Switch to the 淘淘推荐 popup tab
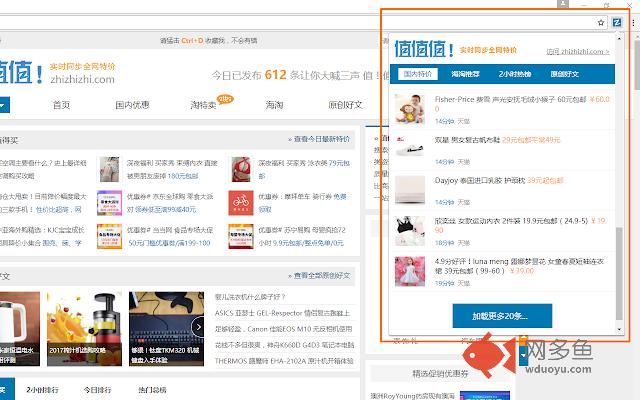Screen dimensions: 640x400 coord(465,74)
